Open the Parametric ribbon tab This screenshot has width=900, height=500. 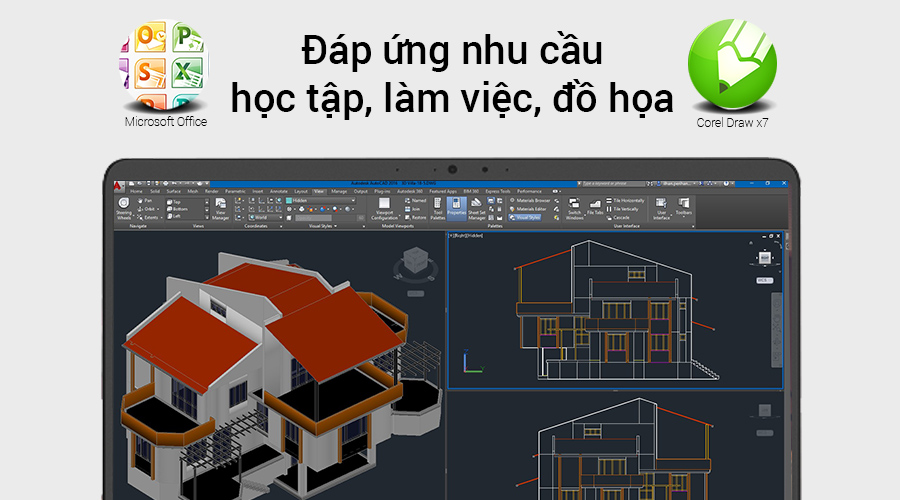click(235, 191)
